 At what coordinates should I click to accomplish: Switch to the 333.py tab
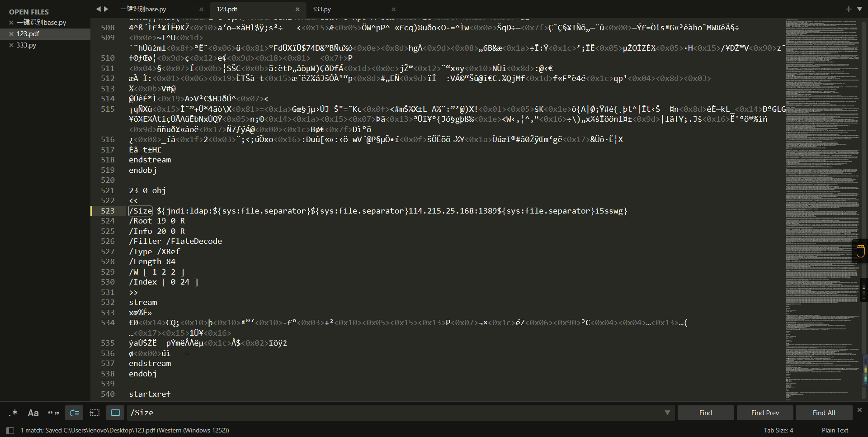pyautogui.click(x=321, y=9)
